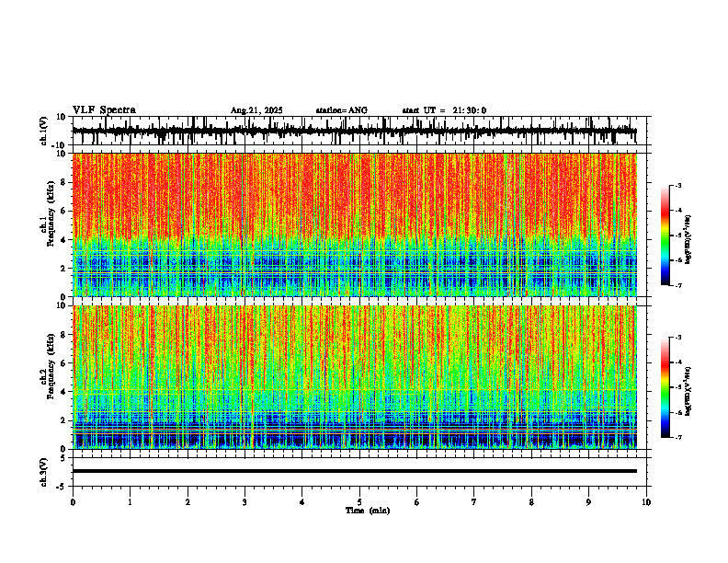Click the "-3" label on ch.1 color bar
The image size is (728, 563).
tap(678, 185)
